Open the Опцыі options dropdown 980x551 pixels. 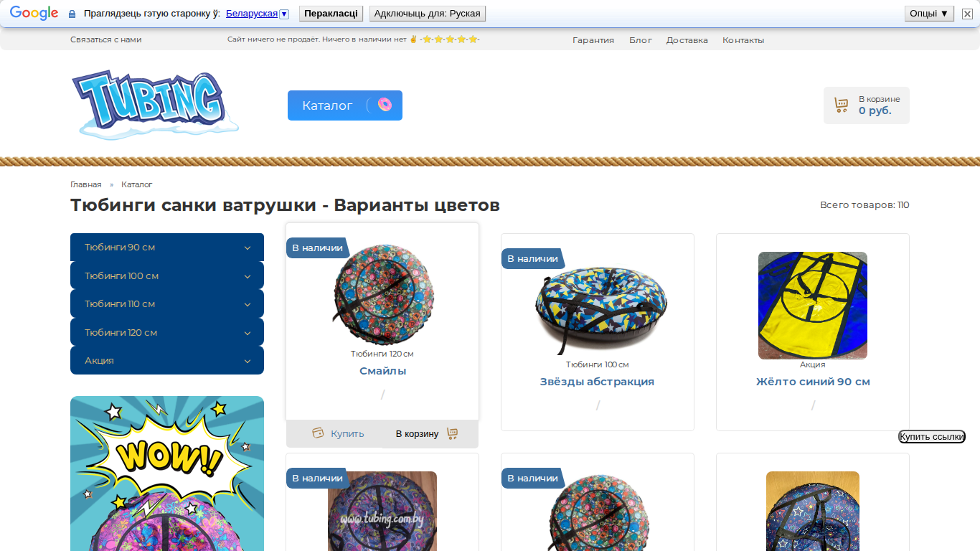pos(929,14)
